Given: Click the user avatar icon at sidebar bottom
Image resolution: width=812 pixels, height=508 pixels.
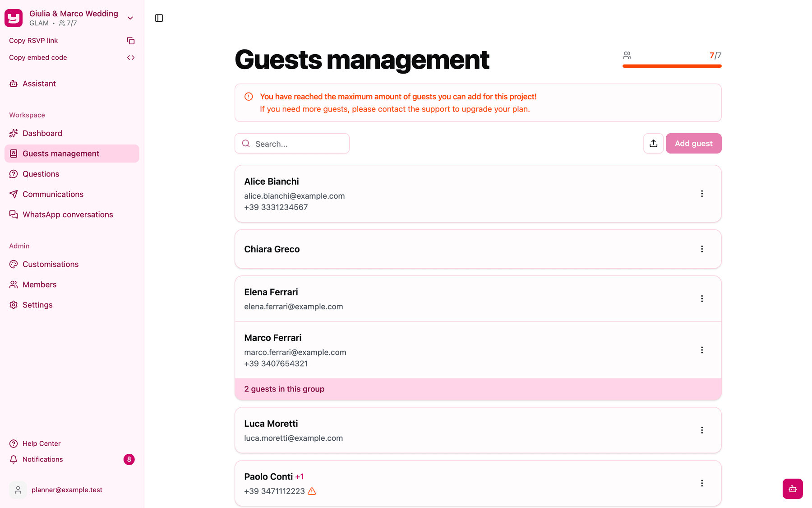Looking at the screenshot, I should pyautogui.click(x=18, y=490).
